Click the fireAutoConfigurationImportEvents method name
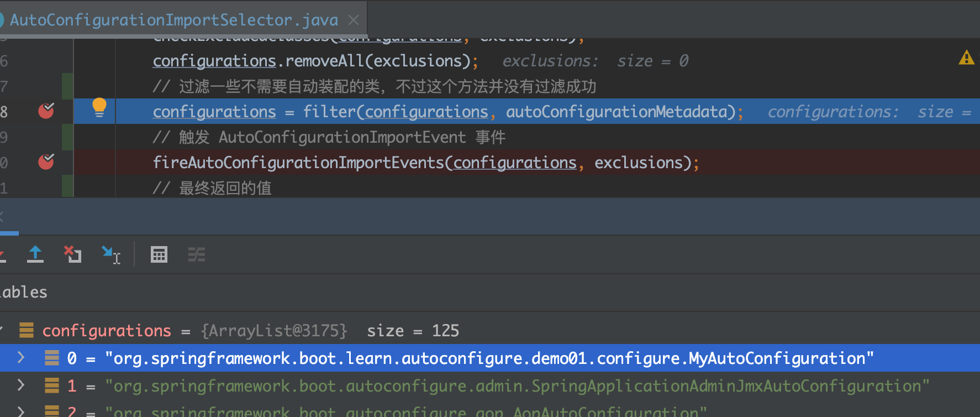The width and height of the screenshot is (980, 417). (x=299, y=163)
